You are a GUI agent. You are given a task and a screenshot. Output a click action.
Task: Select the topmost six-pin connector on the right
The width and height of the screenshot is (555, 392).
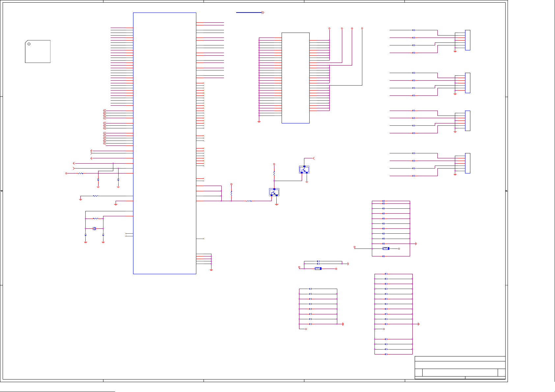click(x=468, y=40)
